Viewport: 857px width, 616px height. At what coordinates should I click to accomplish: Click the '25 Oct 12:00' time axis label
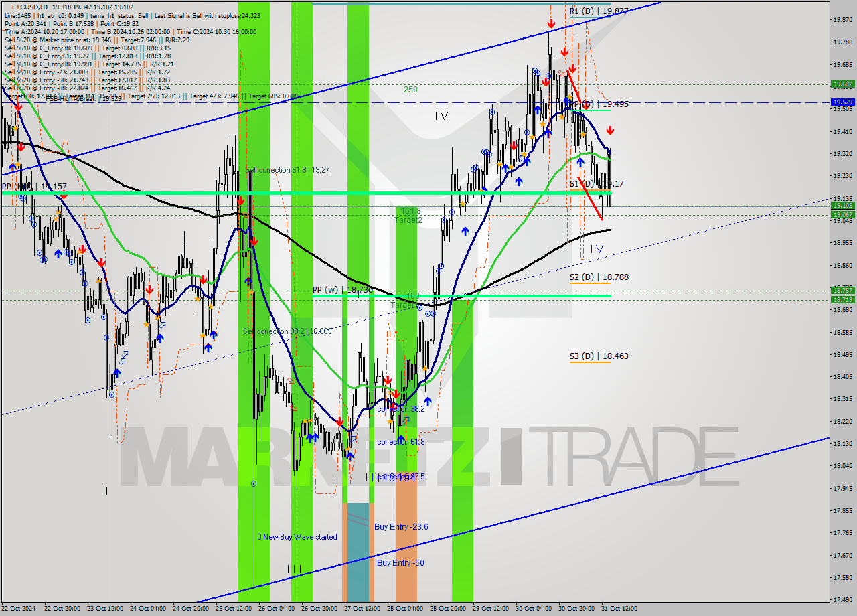point(235,609)
